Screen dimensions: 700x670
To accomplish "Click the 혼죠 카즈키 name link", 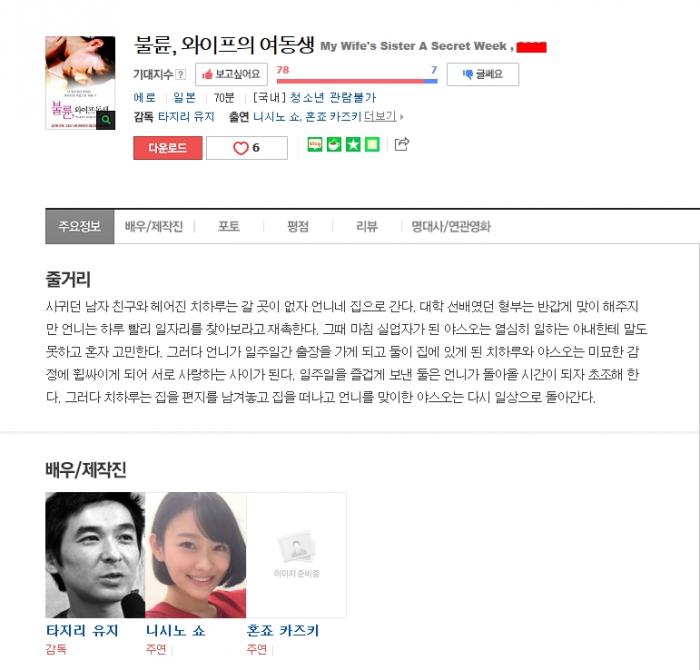I will 283,631.
